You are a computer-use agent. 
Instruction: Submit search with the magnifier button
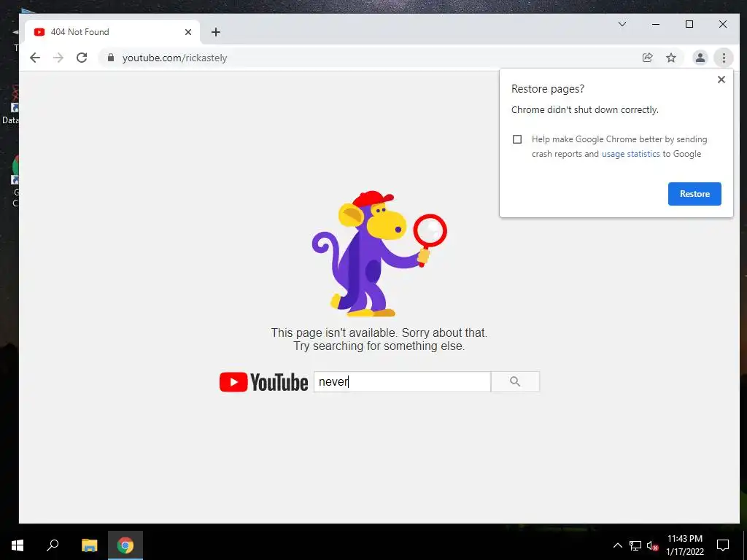click(515, 382)
